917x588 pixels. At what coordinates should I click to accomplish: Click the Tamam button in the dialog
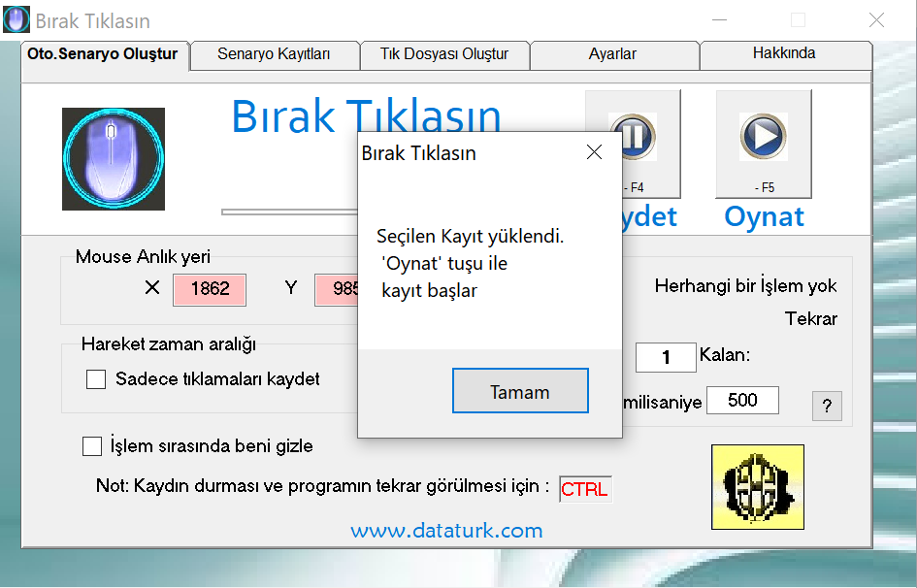tap(520, 390)
